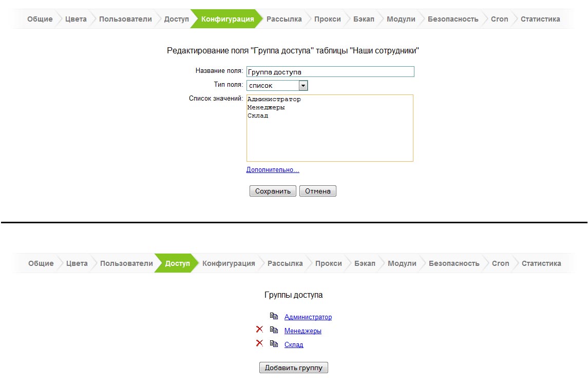Open the Модули tab

(x=402, y=18)
